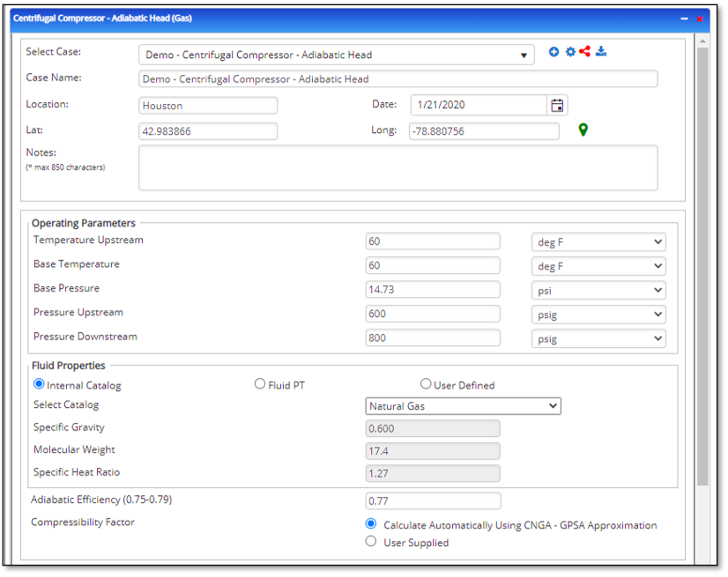Edit the Houston location field
Viewport: 728px width, 577px height.
[x=207, y=104]
